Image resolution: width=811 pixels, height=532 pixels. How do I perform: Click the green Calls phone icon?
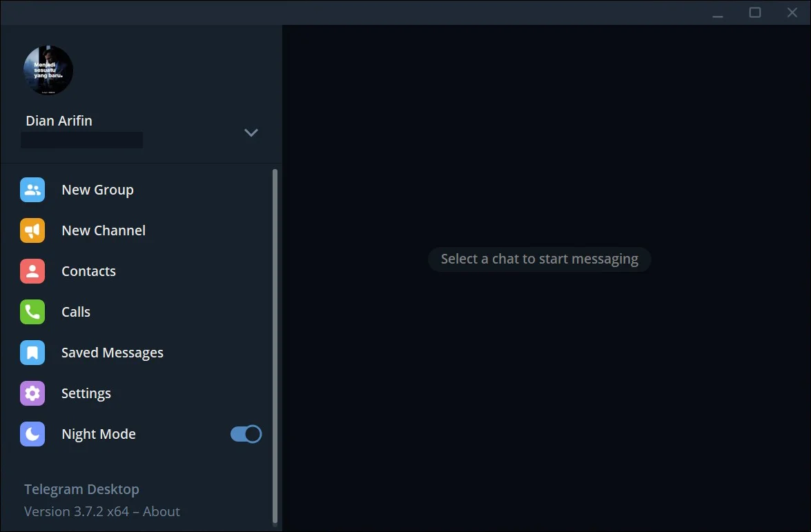(32, 312)
